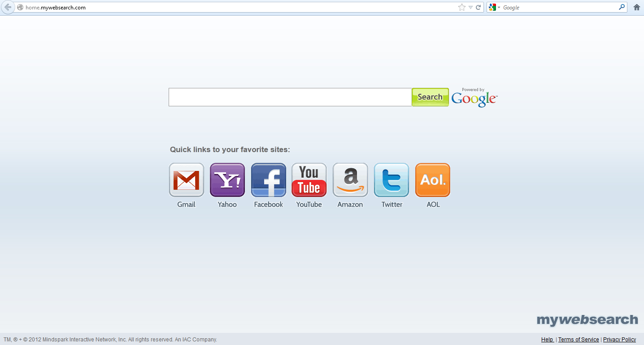
Task: Open the Yahoo quick link icon
Action: (227, 180)
